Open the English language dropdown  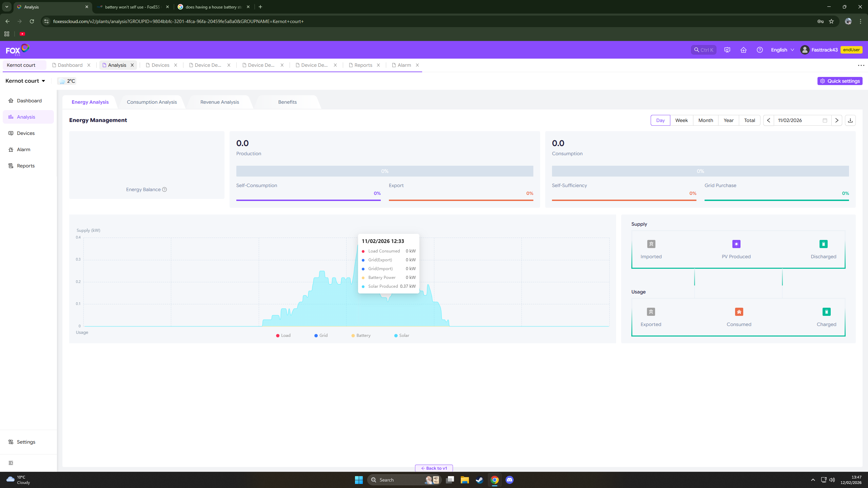tap(782, 50)
